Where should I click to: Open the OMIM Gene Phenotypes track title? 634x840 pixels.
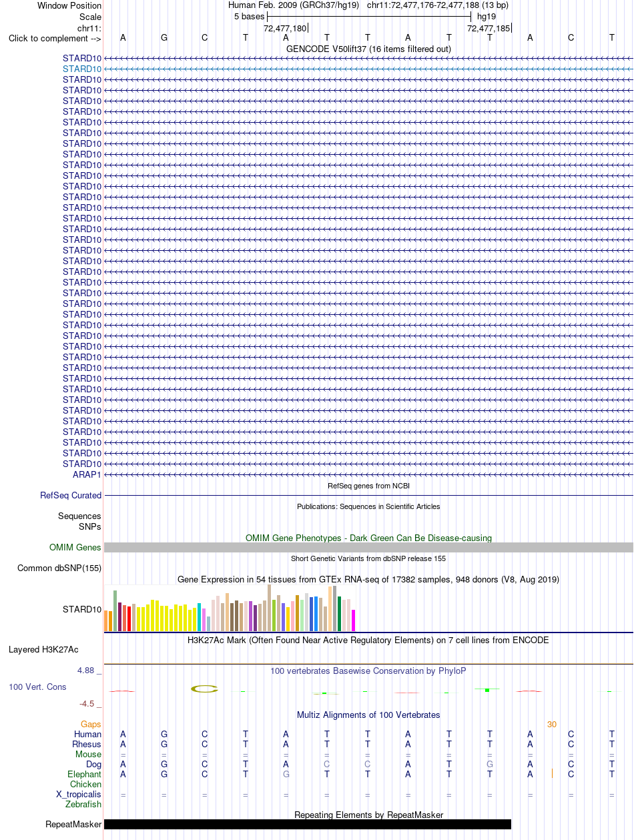(368, 538)
